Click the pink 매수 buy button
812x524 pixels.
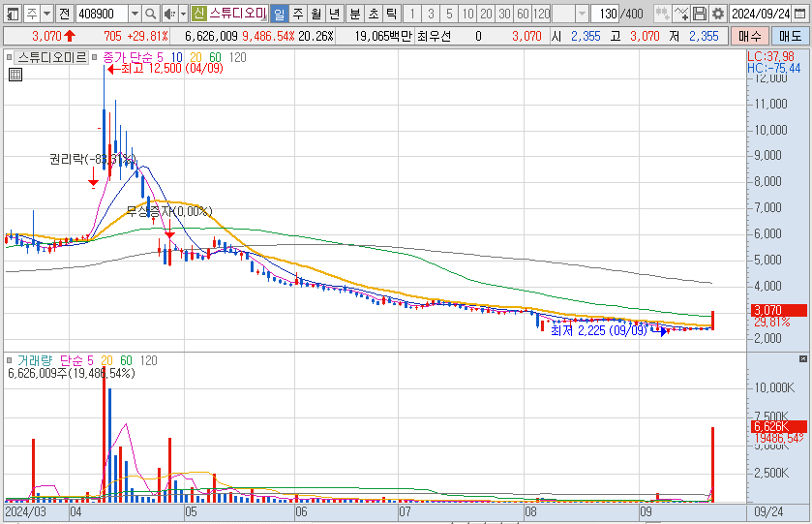(749, 36)
